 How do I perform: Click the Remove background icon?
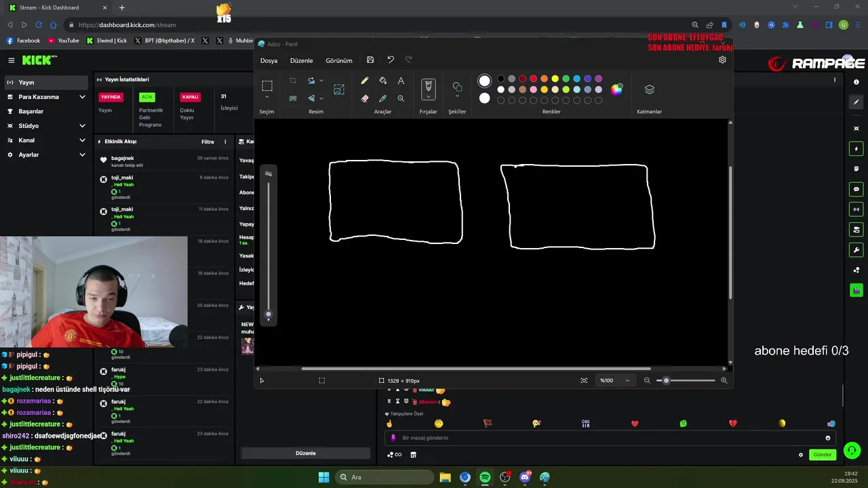(293, 98)
